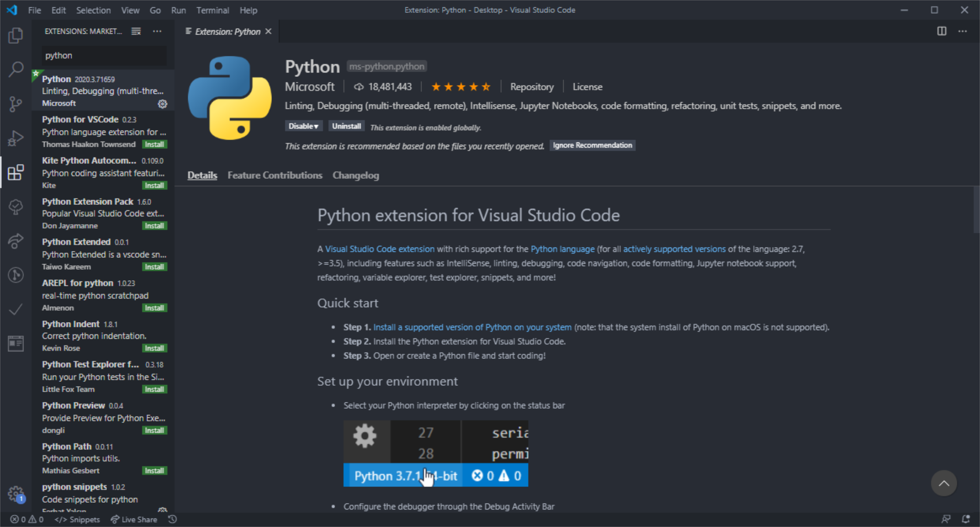The width and height of the screenshot is (980, 527).
Task: Select the Extensions view icon
Action: tap(15, 172)
